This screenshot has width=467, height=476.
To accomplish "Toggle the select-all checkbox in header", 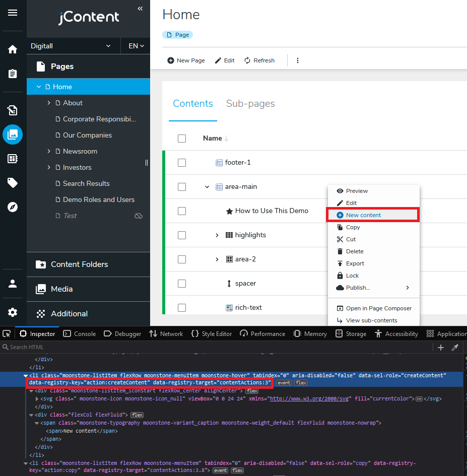I will point(182,139).
